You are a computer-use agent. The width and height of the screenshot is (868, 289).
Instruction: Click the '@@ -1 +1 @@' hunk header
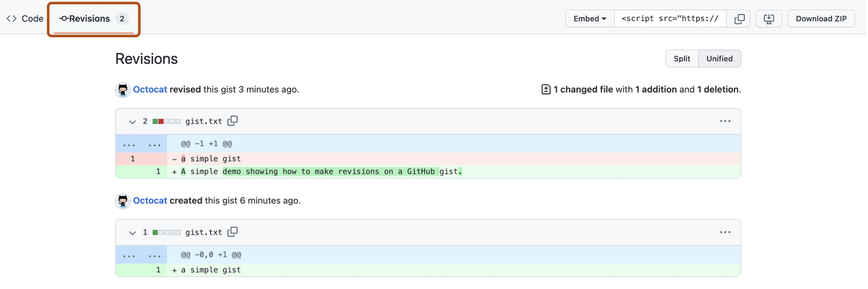206,144
